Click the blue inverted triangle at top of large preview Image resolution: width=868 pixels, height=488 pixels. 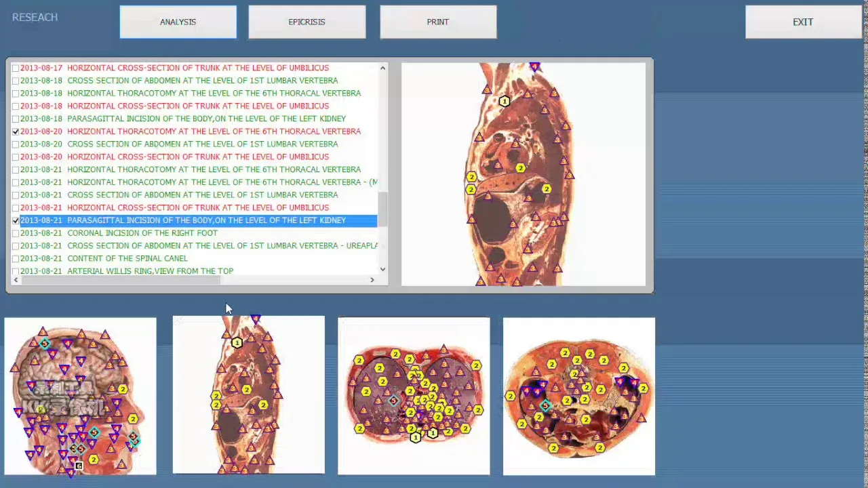535,67
